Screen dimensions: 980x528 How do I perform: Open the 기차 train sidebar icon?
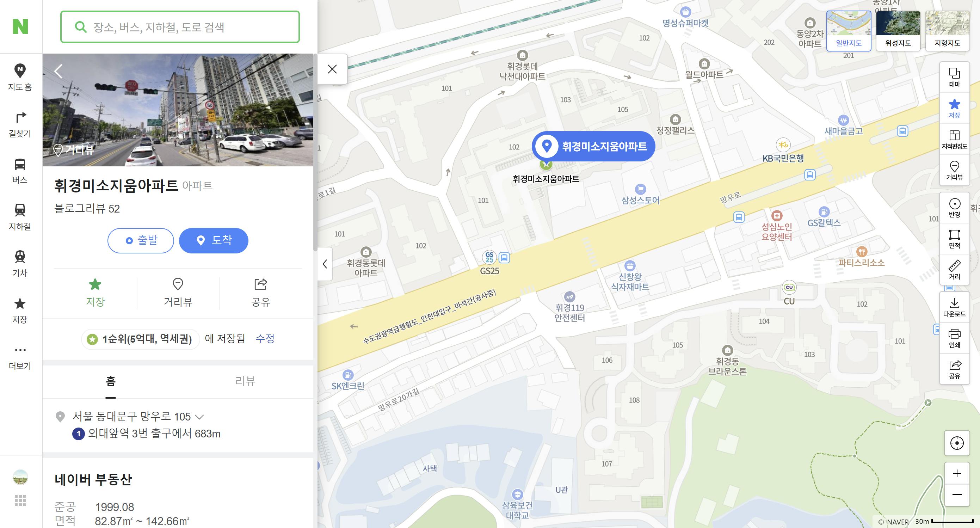tap(20, 264)
